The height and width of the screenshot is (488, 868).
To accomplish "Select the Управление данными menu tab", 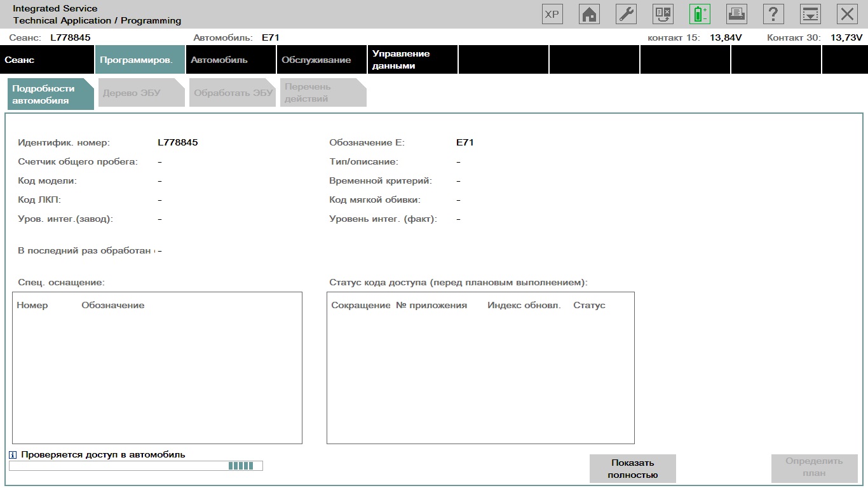I will (412, 60).
